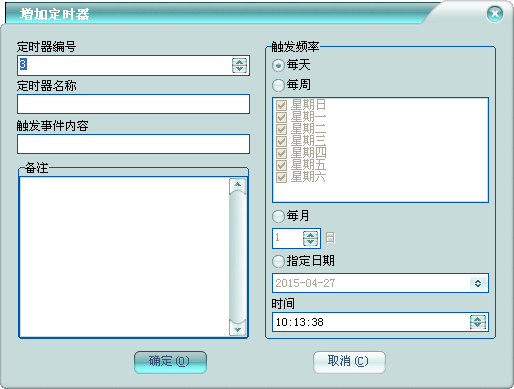Viewport: 514px width, 389px height.
Task: Select the 每月 radio button
Action: pyautogui.click(x=278, y=216)
